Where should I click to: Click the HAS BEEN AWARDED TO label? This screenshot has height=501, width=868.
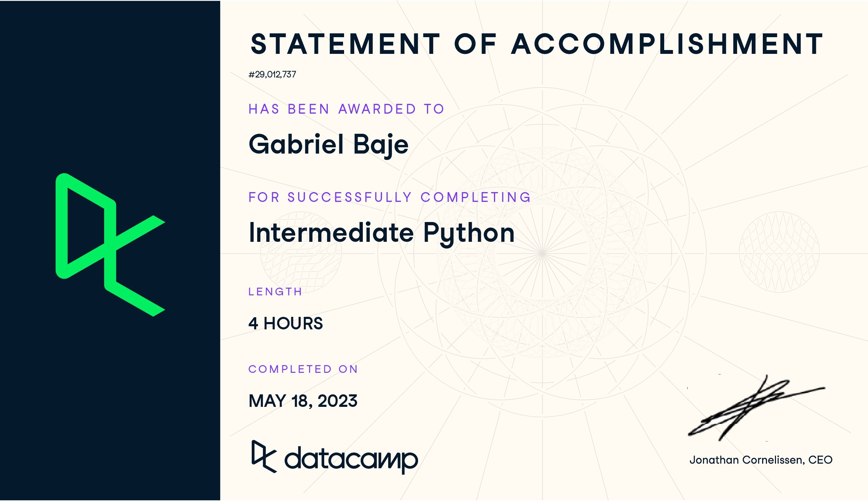point(346,109)
